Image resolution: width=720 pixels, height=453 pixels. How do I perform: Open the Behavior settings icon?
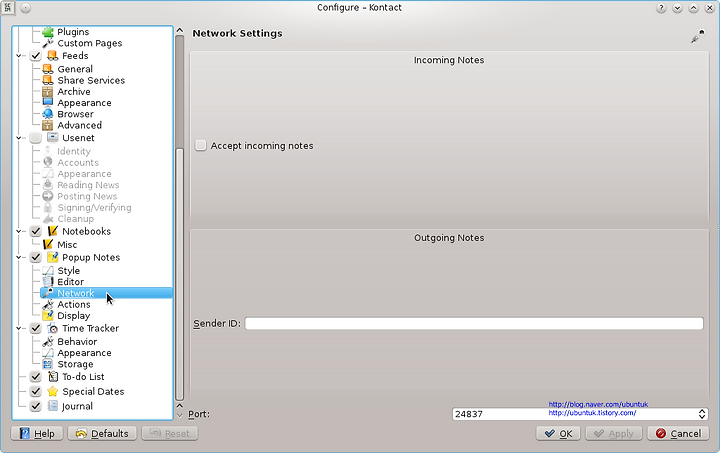[48, 341]
